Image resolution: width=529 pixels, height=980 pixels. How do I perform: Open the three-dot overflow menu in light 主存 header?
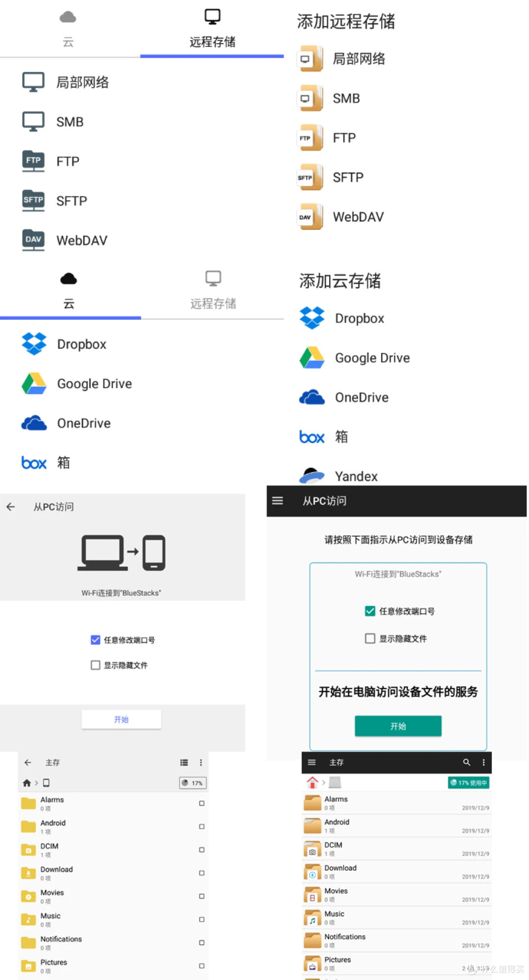coord(201,762)
